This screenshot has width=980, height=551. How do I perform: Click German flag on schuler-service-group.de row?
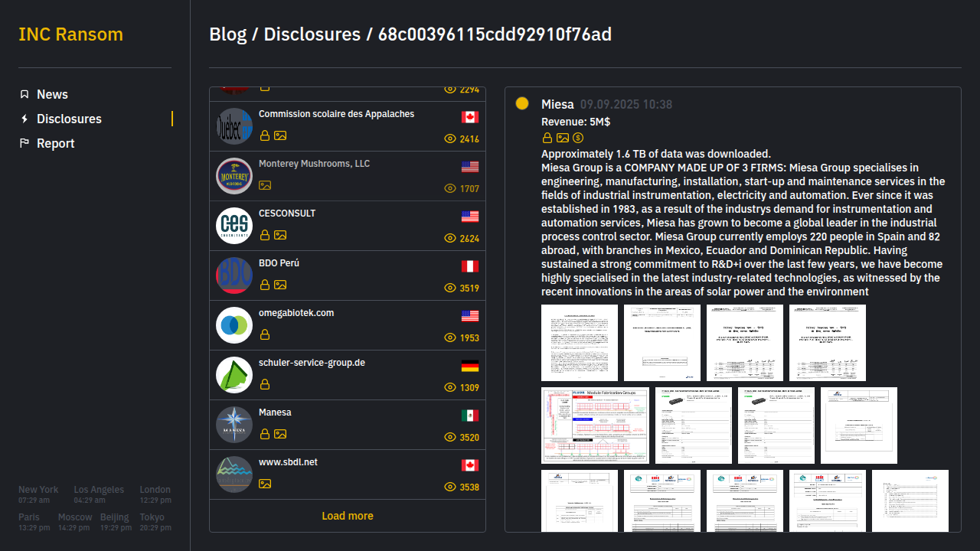pyautogui.click(x=470, y=366)
